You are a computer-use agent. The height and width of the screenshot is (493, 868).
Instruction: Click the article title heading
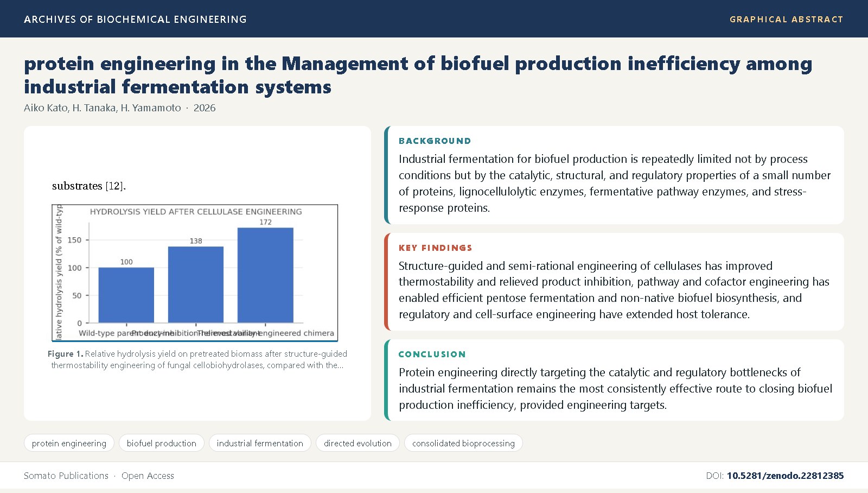[418, 75]
